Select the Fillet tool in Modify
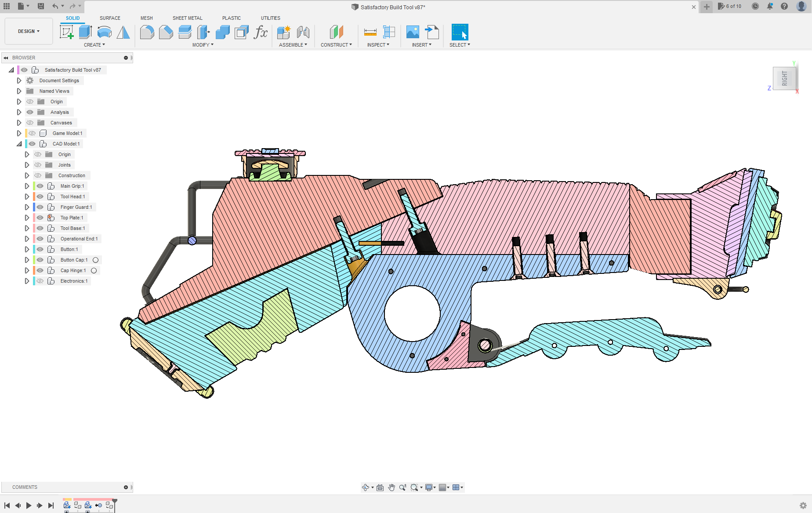This screenshot has width=812, height=513. (147, 32)
